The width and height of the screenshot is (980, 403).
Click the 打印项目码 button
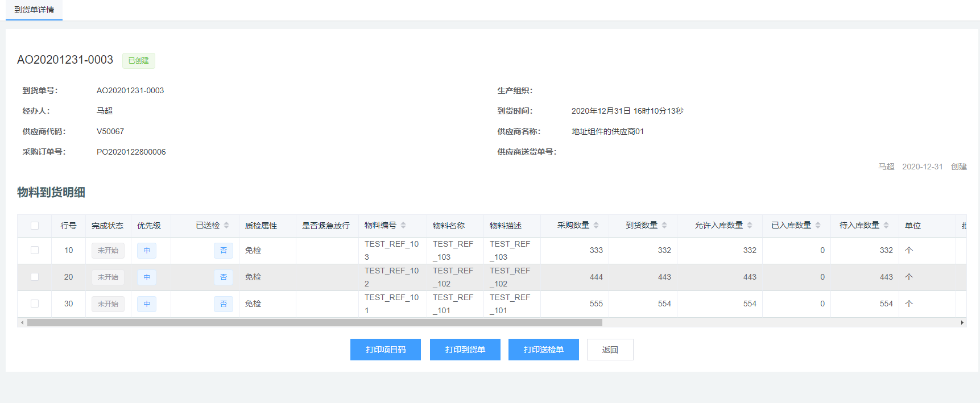tap(386, 350)
